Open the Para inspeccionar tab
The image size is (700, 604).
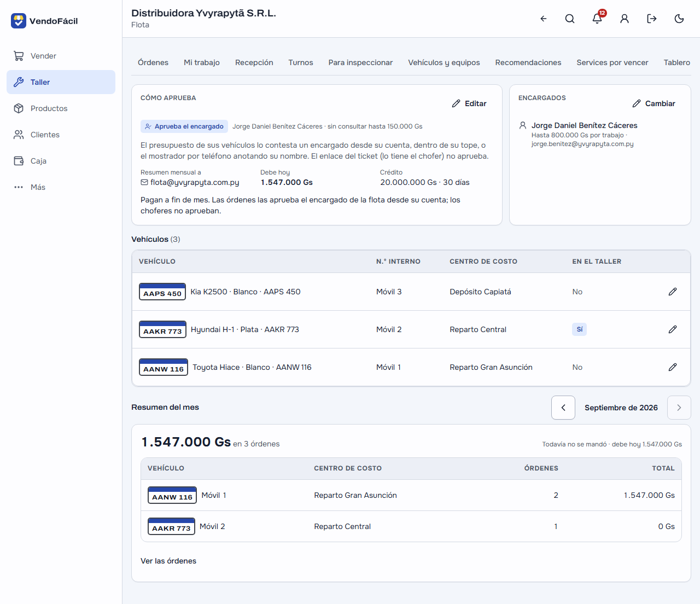click(x=360, y=62)
